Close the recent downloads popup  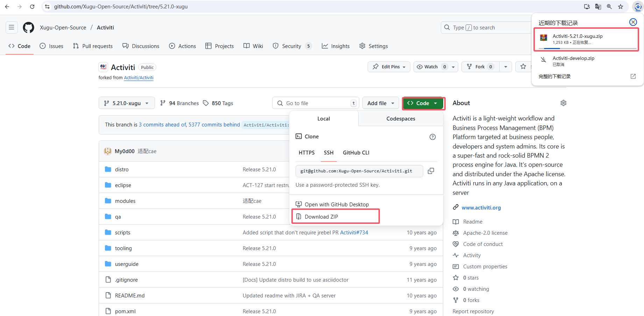click(x=633, y=22)
